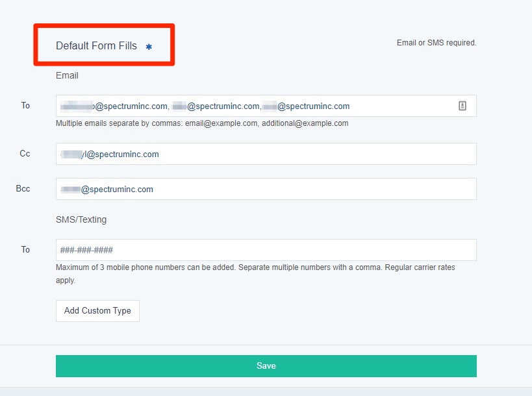Click the To label beside the email field

[25, 105]
